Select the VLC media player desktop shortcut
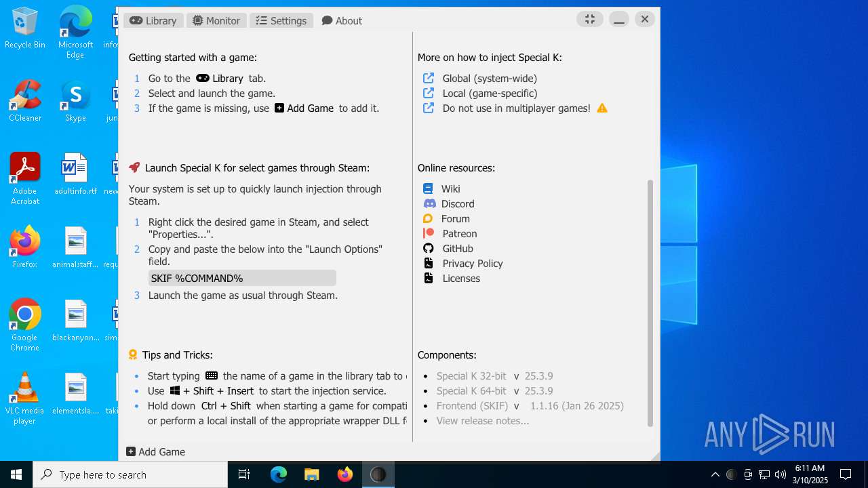 pos(25,399)
